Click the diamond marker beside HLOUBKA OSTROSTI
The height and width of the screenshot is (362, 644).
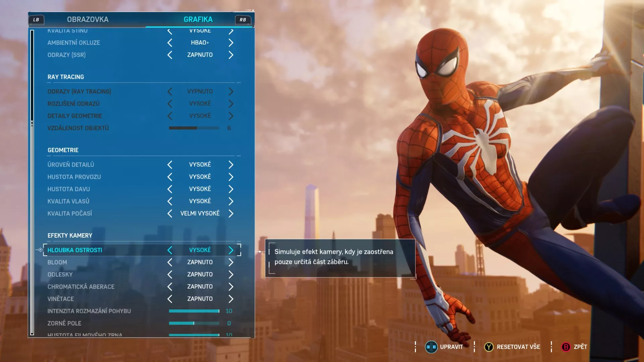[x=40, y=250]
